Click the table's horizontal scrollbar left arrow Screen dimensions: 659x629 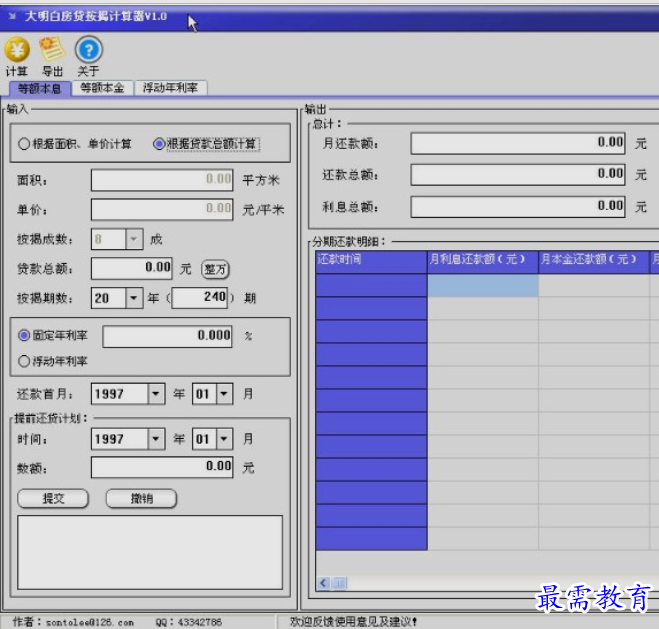point(323,583)
